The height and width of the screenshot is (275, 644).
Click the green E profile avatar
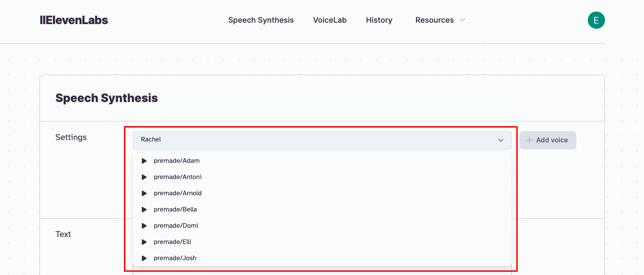click(596, 20)
